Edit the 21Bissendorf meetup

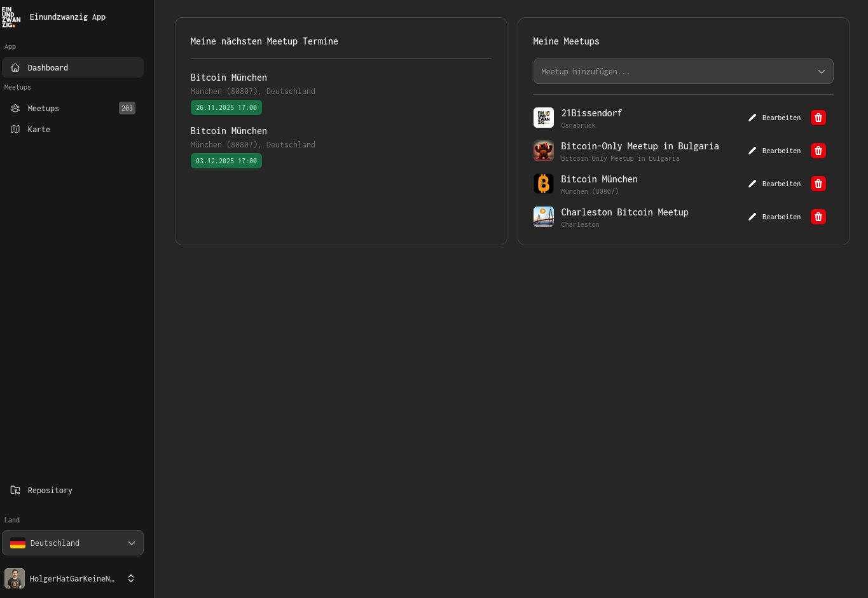[775, 118]
